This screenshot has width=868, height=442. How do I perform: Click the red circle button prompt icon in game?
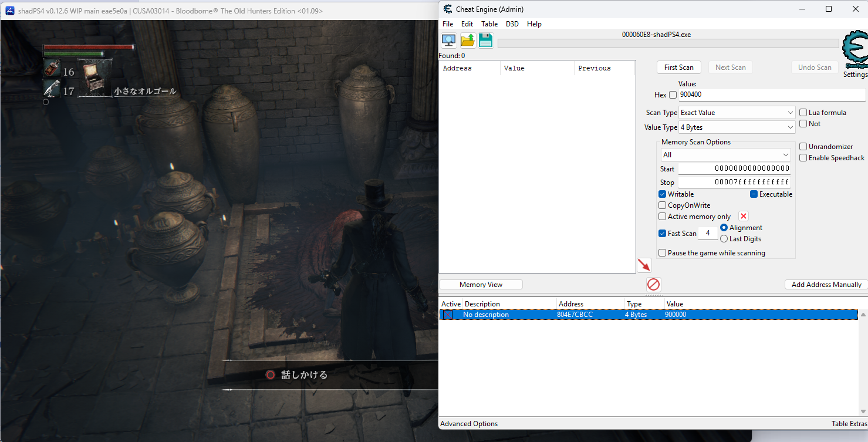270,374
